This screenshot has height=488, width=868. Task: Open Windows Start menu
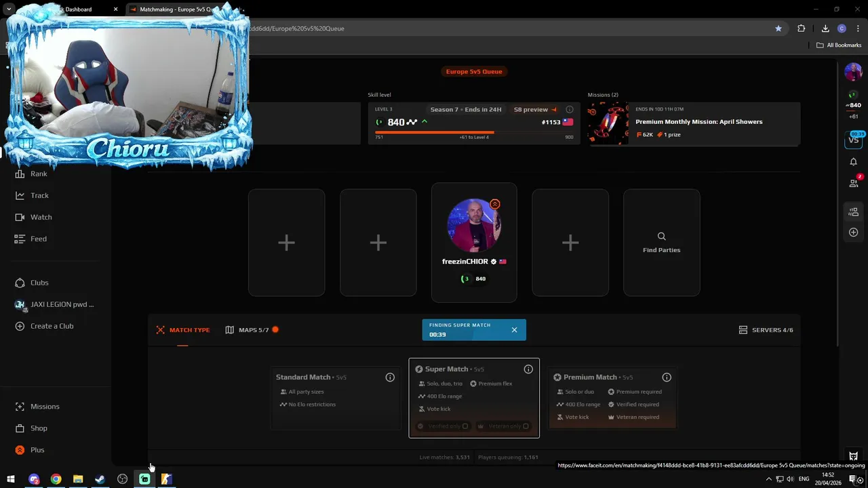point(11,479)
